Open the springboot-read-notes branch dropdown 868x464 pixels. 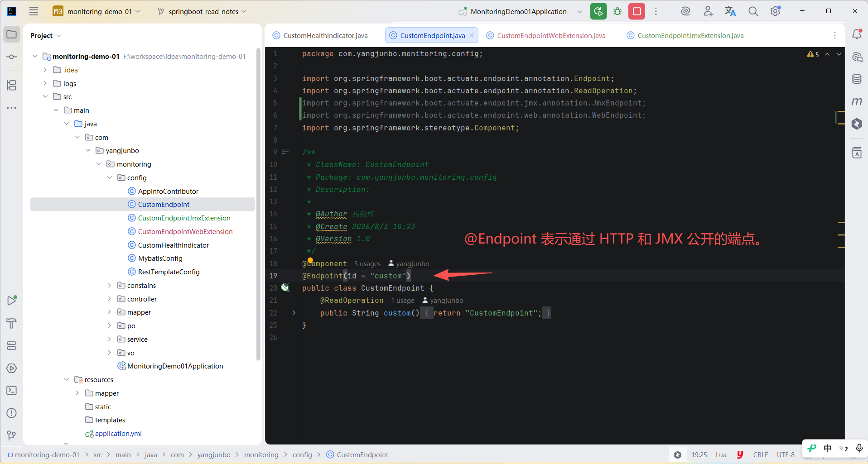coord(202,11)
